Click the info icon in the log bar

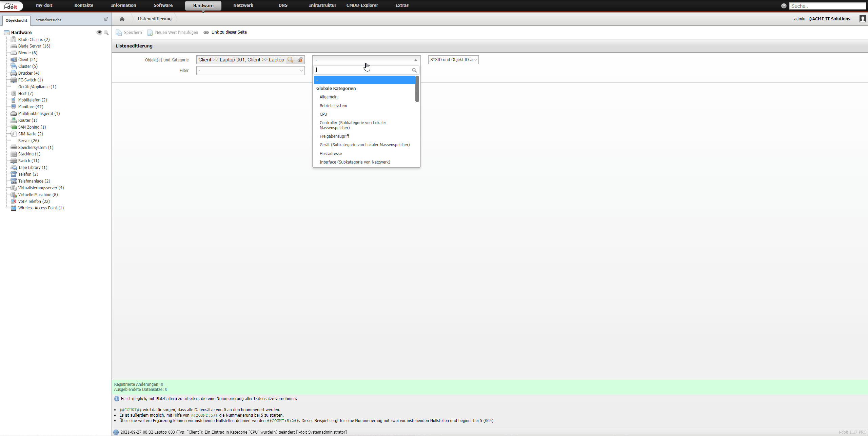(x=116, y=432)
